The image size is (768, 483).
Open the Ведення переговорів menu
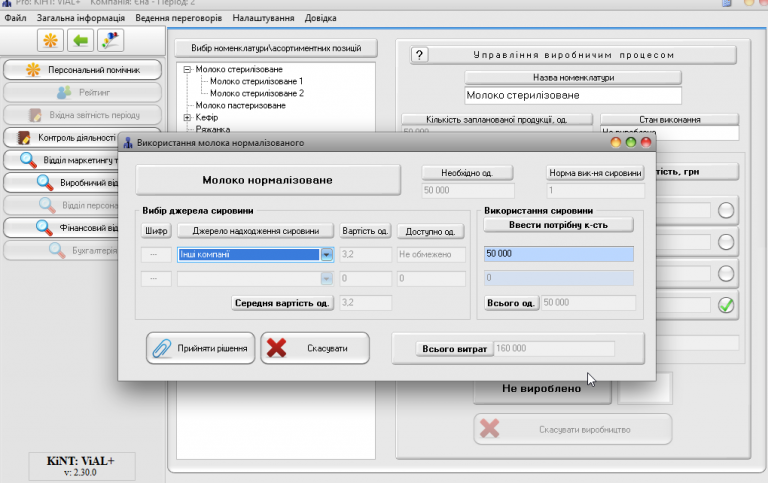(179, 18)
